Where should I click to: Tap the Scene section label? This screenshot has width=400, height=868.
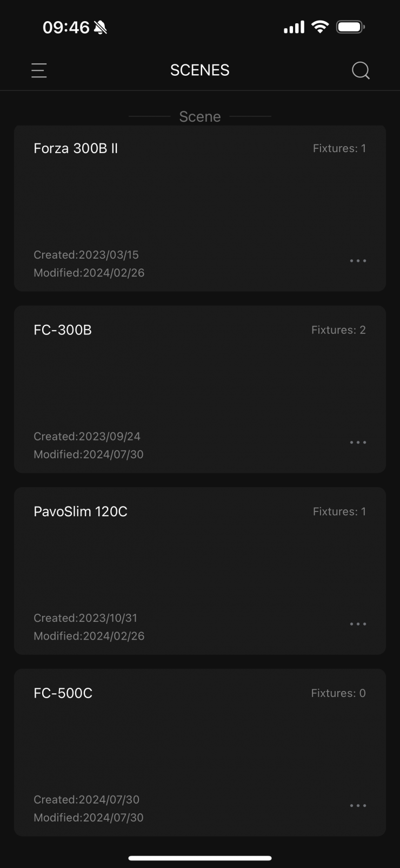point(200,116)
